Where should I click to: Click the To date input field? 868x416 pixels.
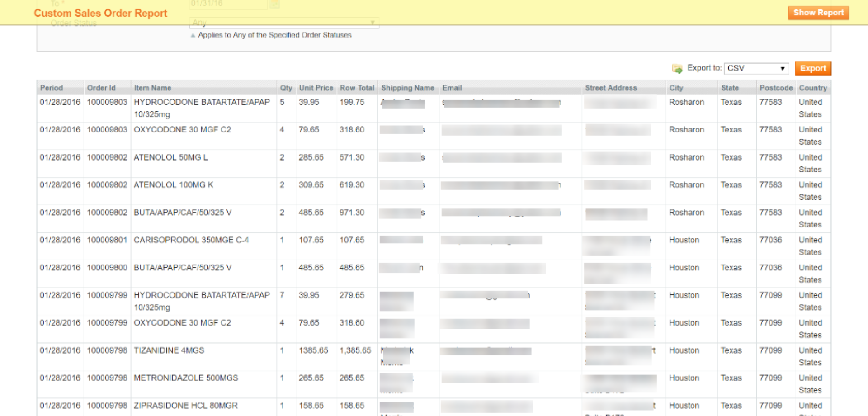pos(228,4)
